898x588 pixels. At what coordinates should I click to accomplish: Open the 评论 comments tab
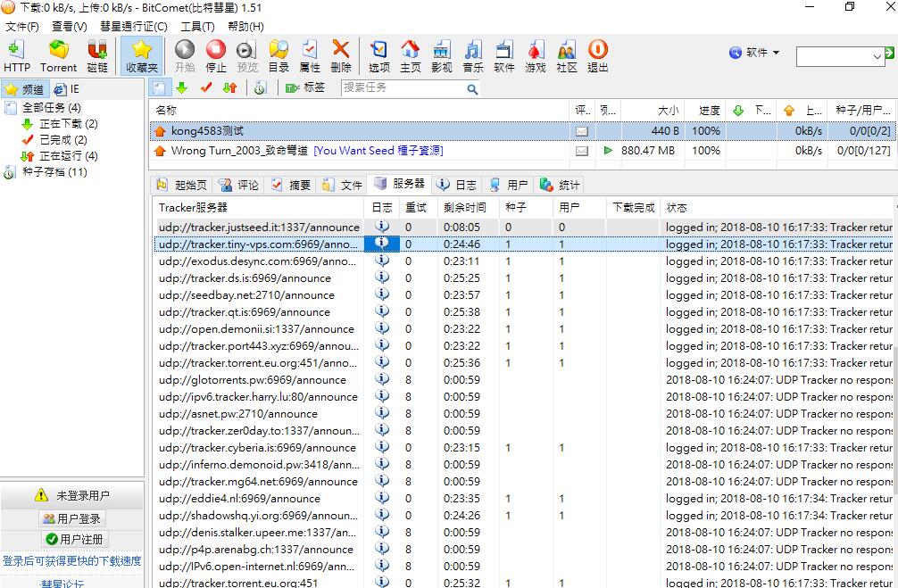[x=238, y=185]
